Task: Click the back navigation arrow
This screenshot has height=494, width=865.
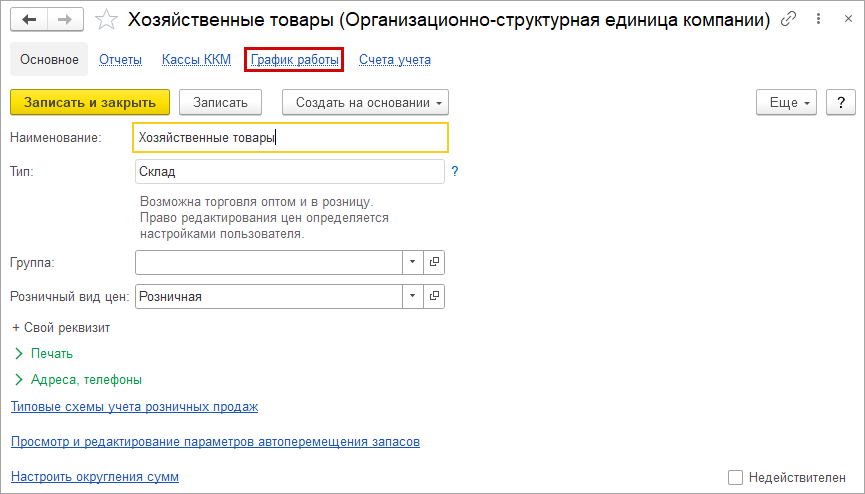Action: (29, 20)
